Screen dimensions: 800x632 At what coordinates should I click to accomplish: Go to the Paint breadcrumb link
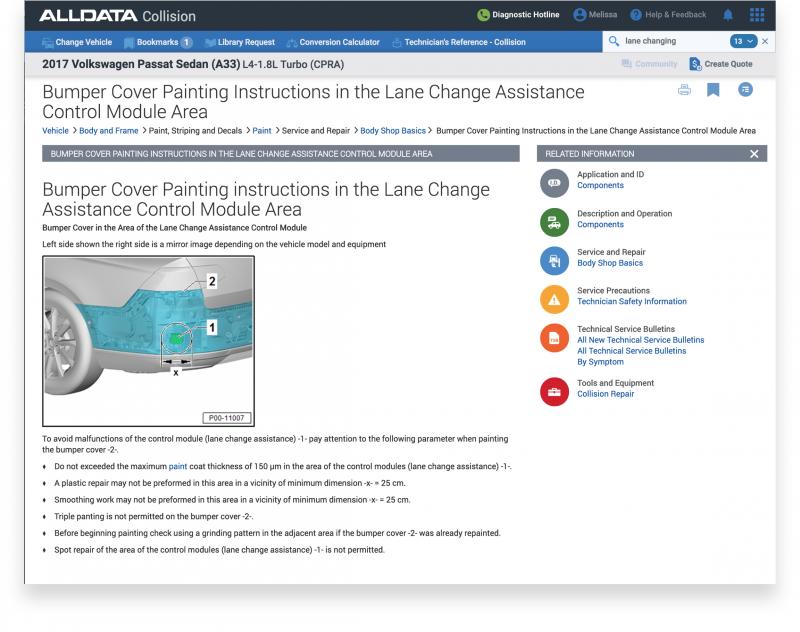pyautogui.click(x=262, y=131)
